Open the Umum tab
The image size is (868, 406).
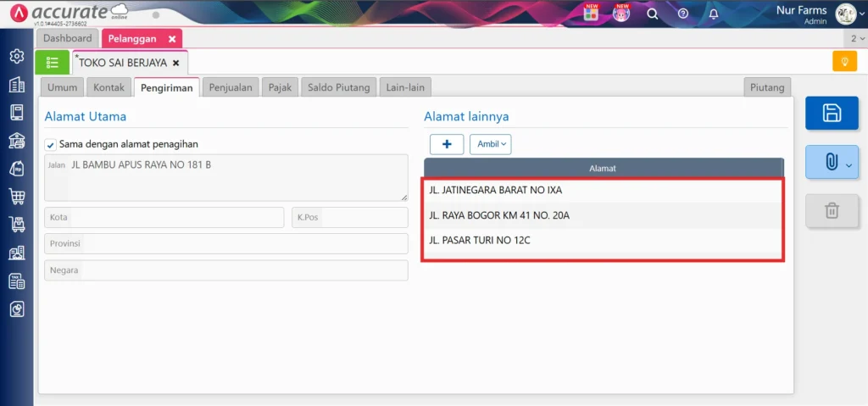tap(62, 87)
